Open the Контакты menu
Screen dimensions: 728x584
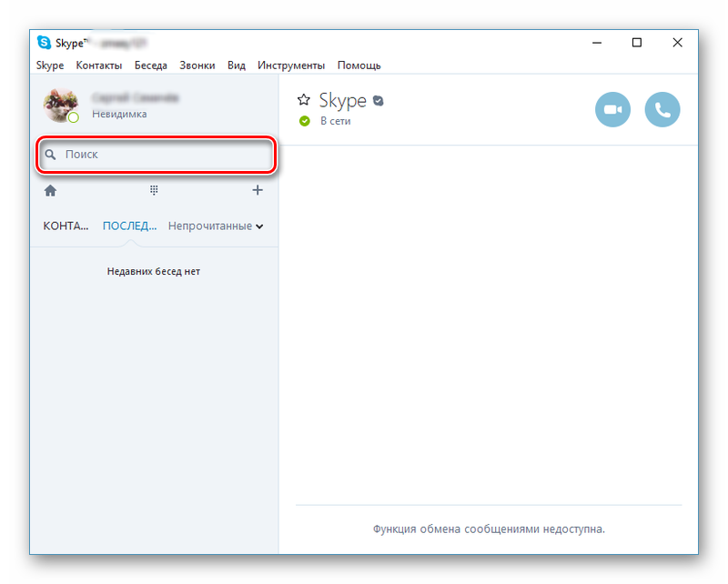tap(99, 65)
